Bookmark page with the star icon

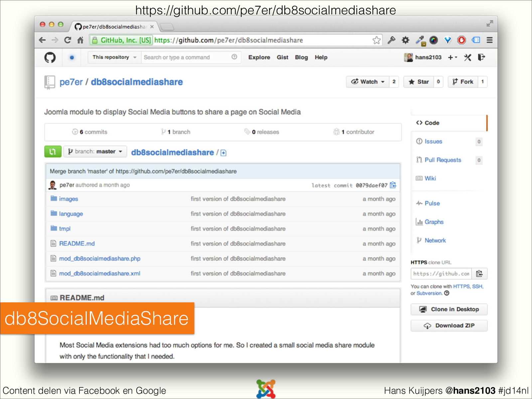(376, 40)
